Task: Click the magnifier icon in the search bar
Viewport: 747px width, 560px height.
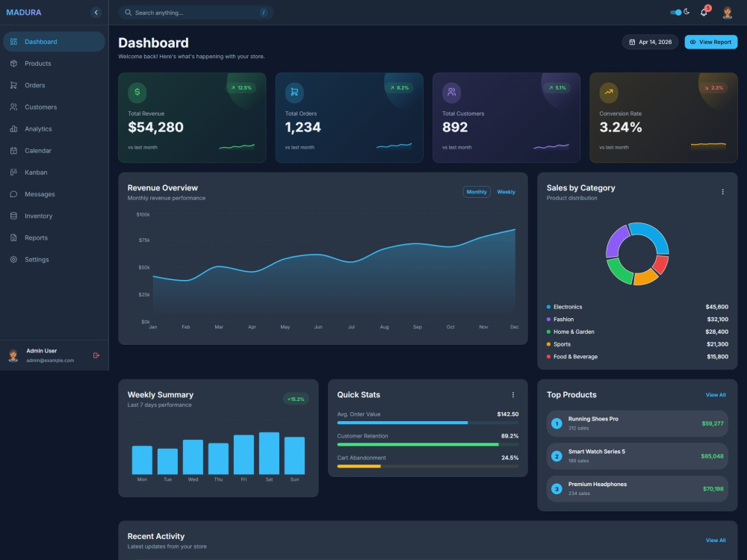Action: coord(128,13)
